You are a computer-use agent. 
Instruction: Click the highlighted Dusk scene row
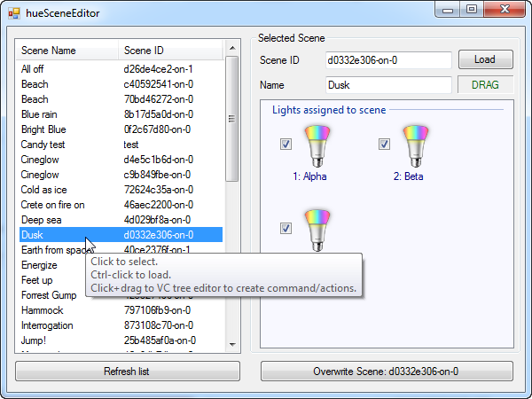click(121, 235)
